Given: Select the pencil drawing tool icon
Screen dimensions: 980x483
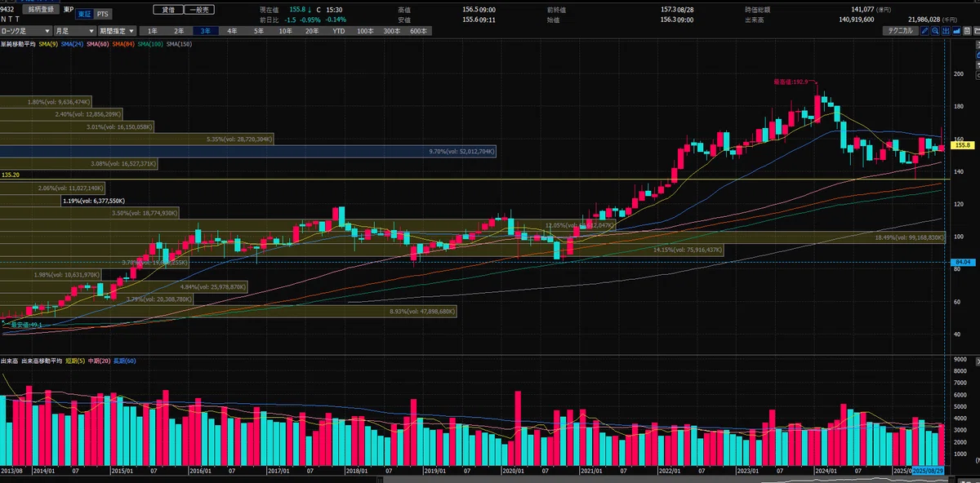Looking at the screenshot, I should coord(924,31).
